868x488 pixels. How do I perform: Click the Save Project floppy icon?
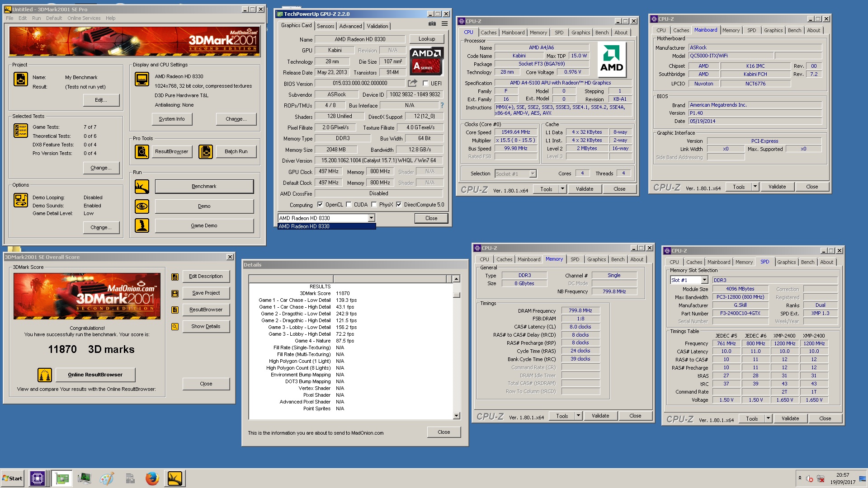[175, 294]
